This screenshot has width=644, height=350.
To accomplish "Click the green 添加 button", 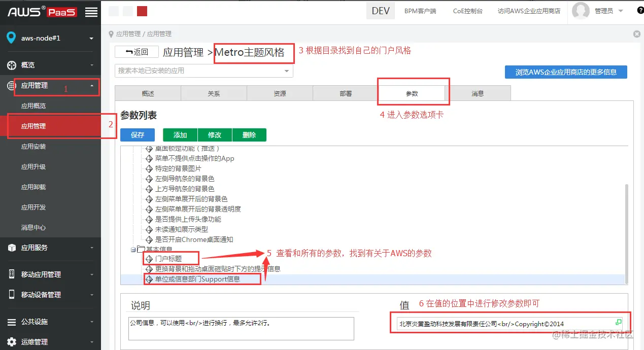I will point(180,135).
